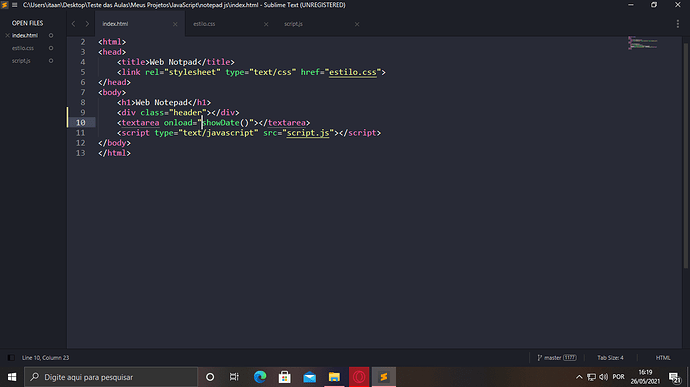Viewport: 690px width, 387px height.
Task: Click line number 10 in gutter
Action: point(81,122)
